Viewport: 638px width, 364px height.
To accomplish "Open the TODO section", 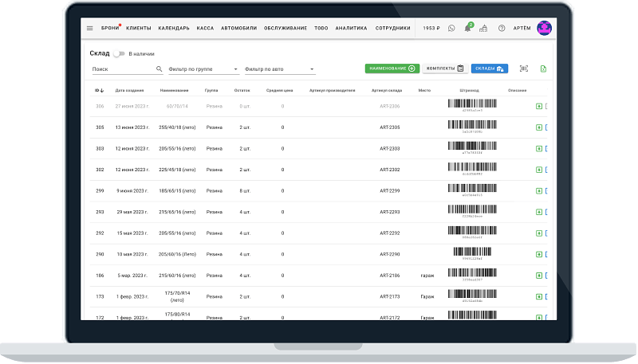I will click(x=321, y=28).
